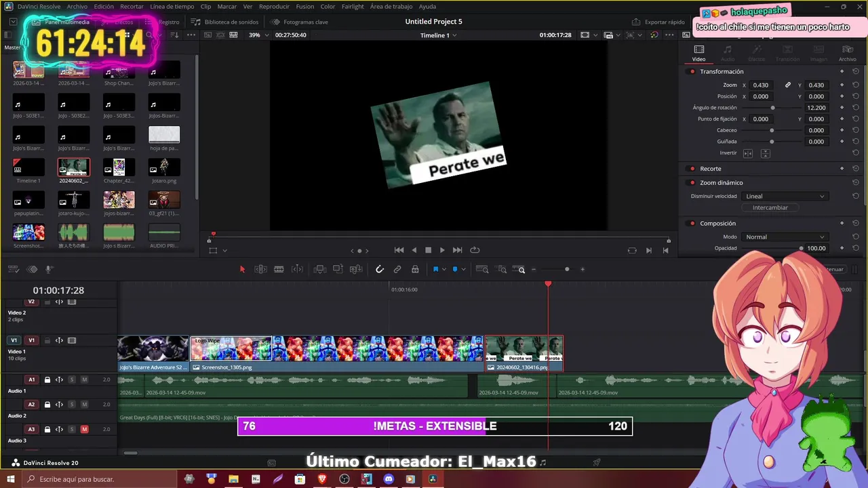Adjust the timeline zoom slider

(567, 269)
